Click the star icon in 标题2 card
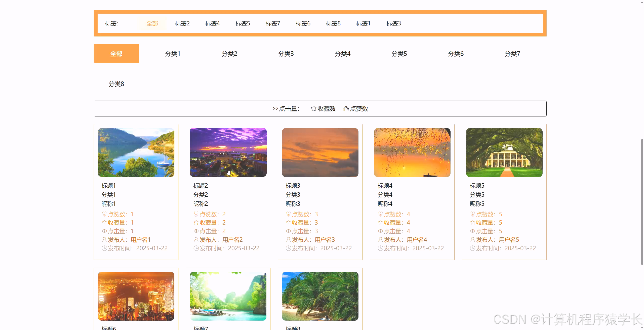This screenshot has height=330, width=644. pyautogui.click(x=196, y=223)
